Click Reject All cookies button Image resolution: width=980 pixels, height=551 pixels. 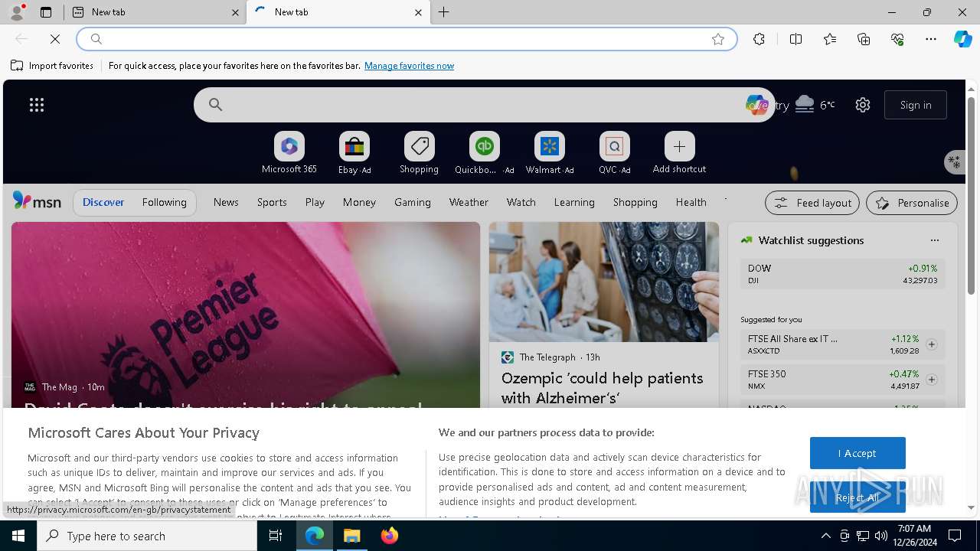pos(857,497)
